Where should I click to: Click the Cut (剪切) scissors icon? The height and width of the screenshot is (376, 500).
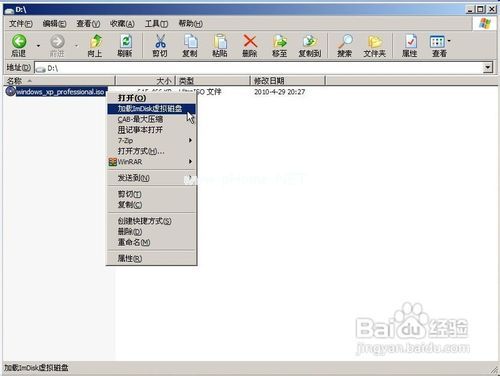pos(160,42)
